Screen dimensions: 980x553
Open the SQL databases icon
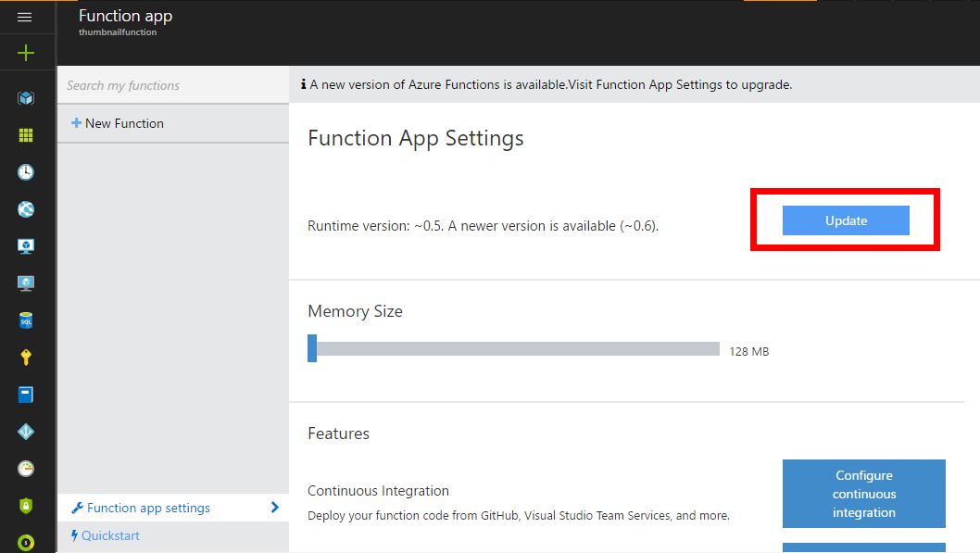(26, 320)
